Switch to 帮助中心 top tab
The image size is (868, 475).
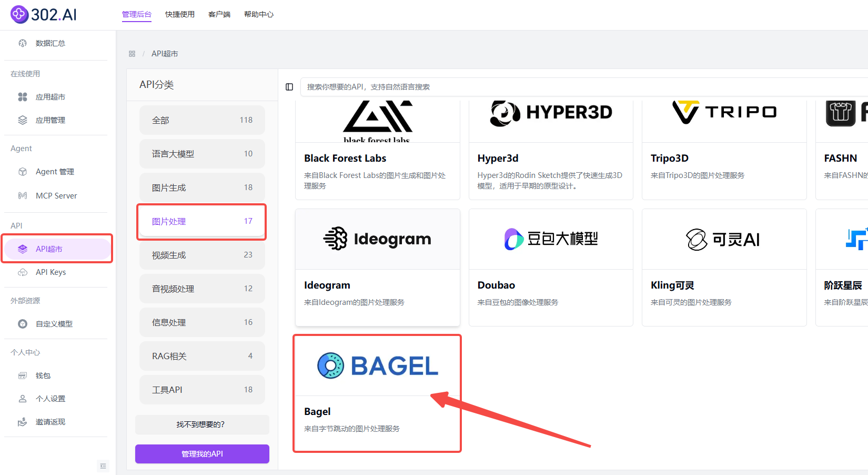pos(259,14)
